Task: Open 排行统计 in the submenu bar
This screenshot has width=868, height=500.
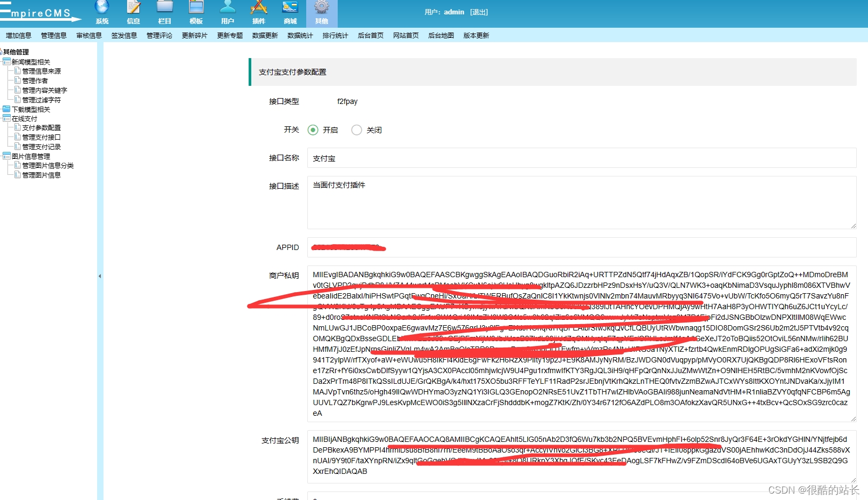Action: pos(336,36)
